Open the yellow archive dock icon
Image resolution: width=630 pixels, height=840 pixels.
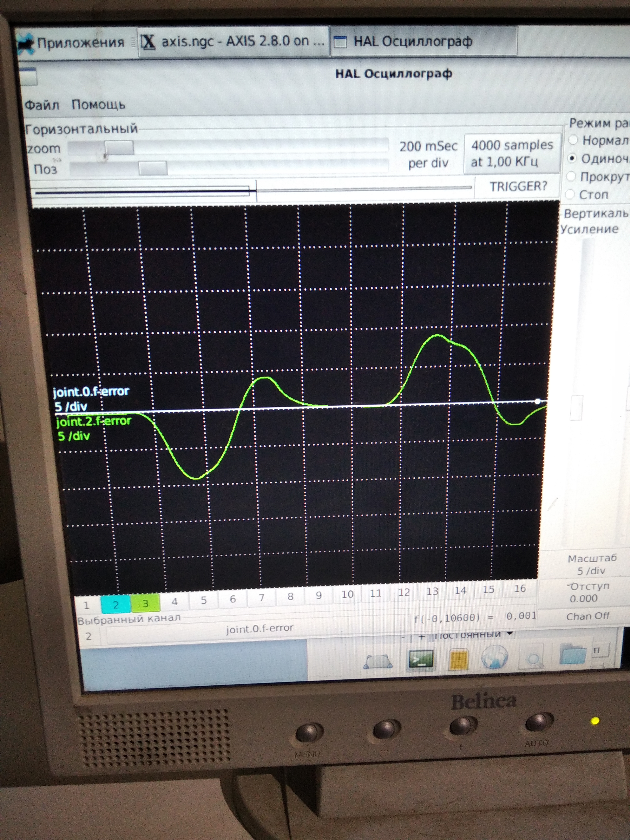(x=459, y=660)
